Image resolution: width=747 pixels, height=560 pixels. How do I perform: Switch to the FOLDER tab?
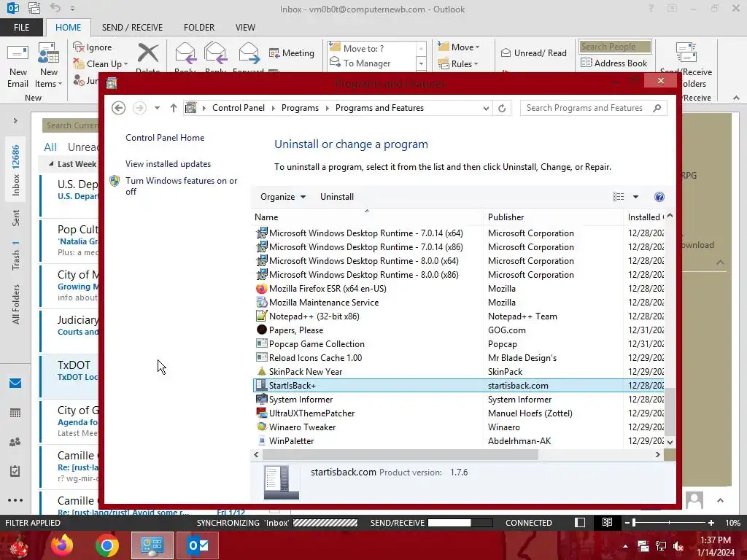(x=199, y=27)
